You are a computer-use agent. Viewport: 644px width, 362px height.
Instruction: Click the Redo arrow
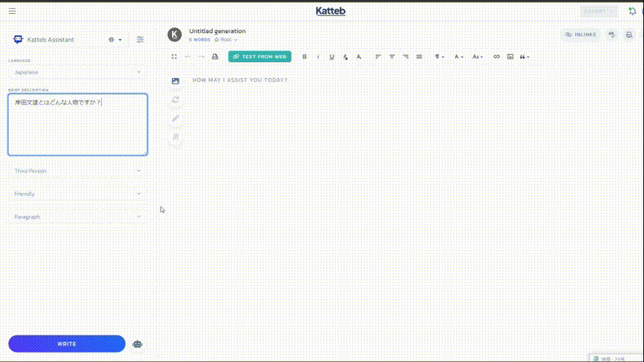point(201,57)
